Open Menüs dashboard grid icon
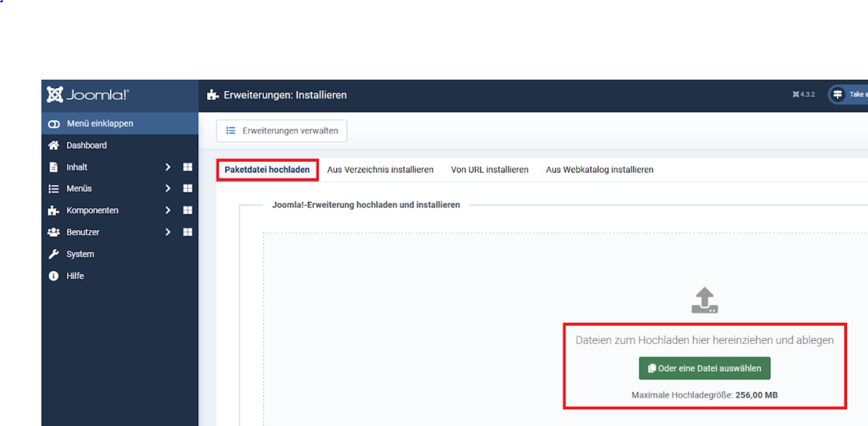Screen dimensions: 868x426 pyautogui.click(x=187, y=188)
